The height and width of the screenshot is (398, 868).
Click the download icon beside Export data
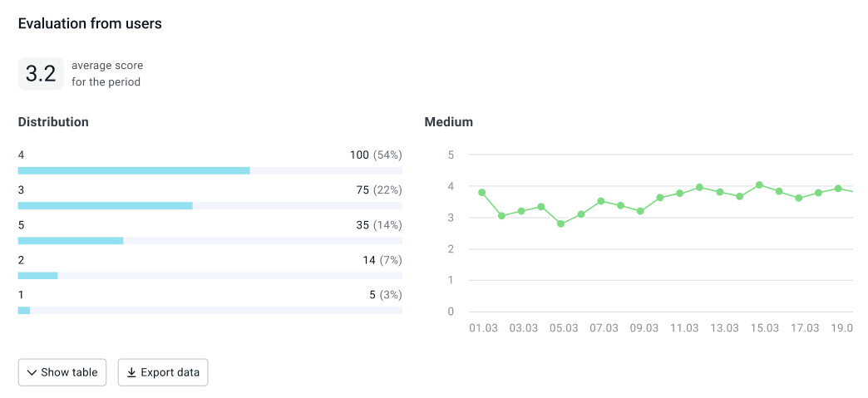click(x=131, y=373)
